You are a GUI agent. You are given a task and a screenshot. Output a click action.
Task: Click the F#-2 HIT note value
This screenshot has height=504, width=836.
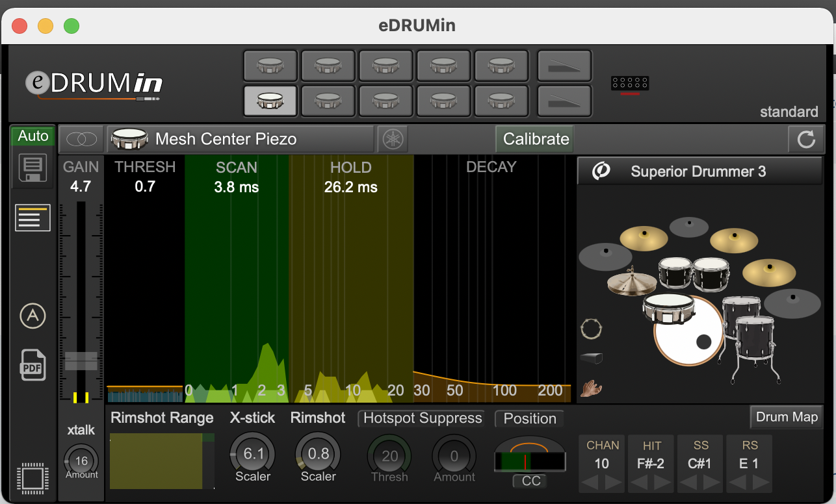coord(652,464)
